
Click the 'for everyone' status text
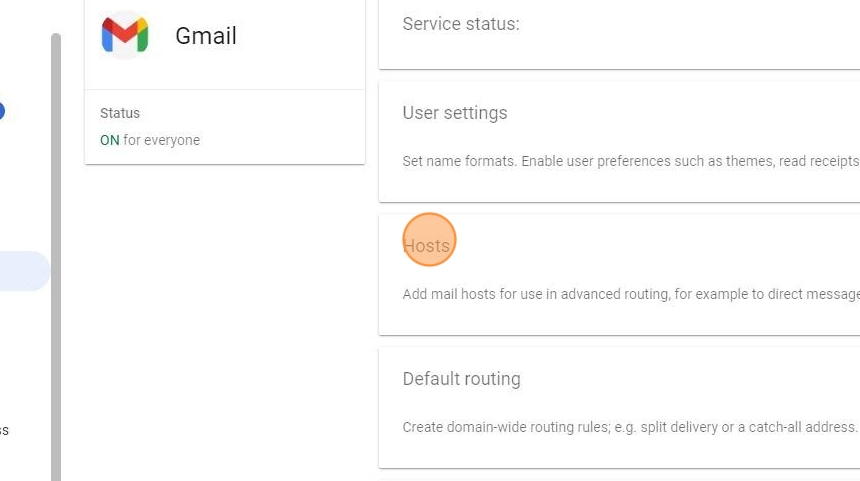click(161, 140)
